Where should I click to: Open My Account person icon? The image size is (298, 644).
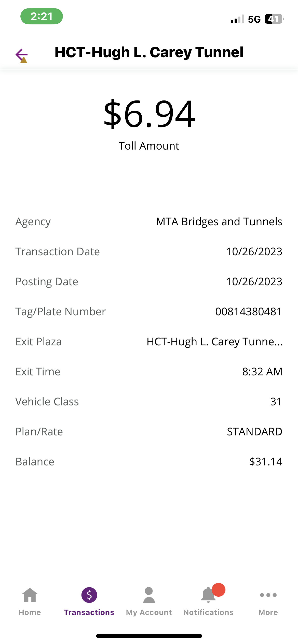(149, 595)
